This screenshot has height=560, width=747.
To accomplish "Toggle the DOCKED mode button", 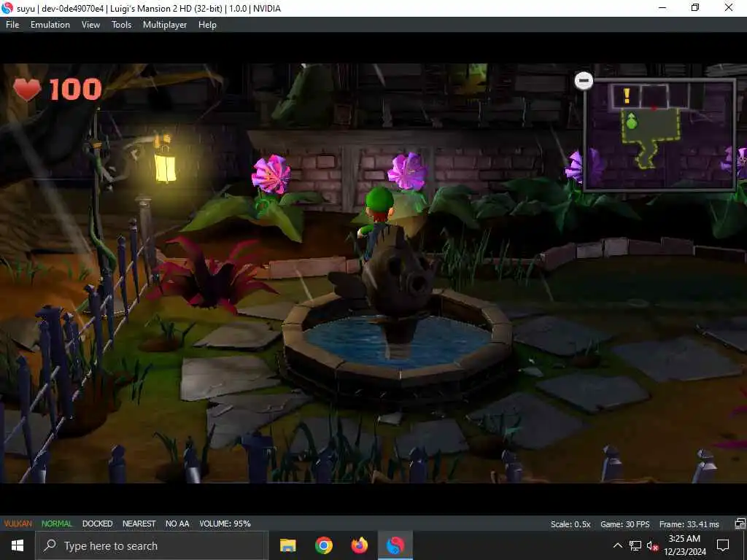I will click(x=97, y=524).
